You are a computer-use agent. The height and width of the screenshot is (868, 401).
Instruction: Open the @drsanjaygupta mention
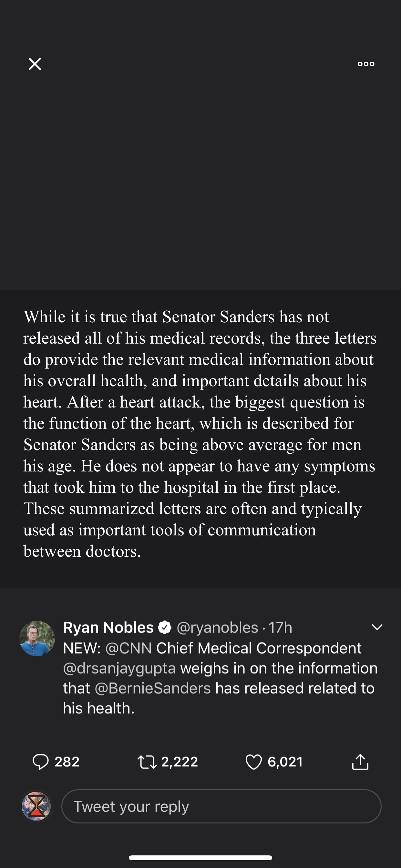tap(119, 668)
